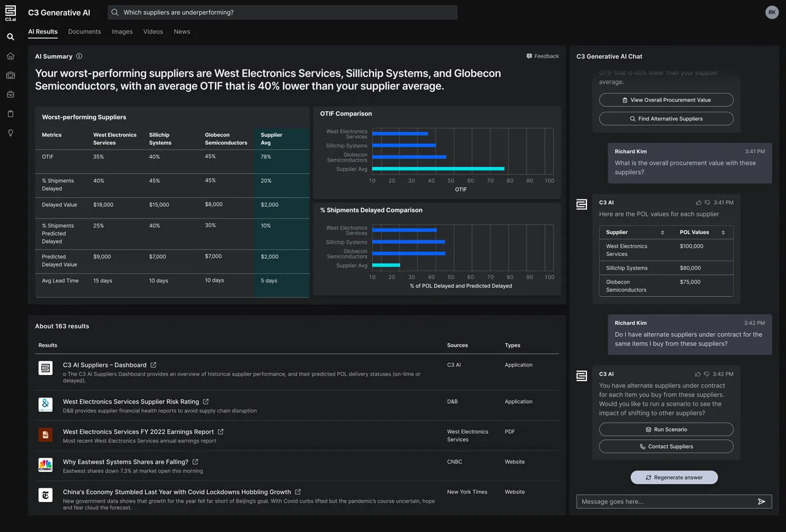Open the home icon in left sidebar

pyautogui.click(x=10, y=56)
